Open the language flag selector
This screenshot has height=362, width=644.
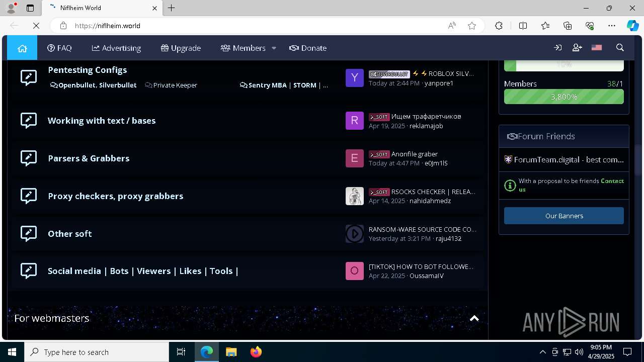(x=597, y=48)
